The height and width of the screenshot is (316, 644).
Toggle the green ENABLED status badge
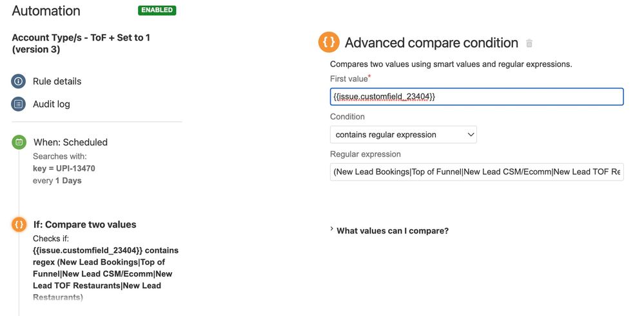[157, 10]
